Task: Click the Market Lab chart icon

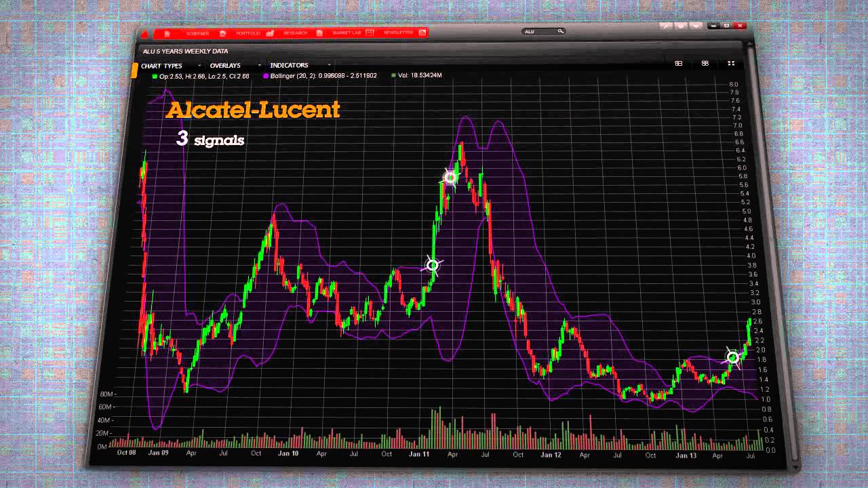Action: (x=370, y=32)
